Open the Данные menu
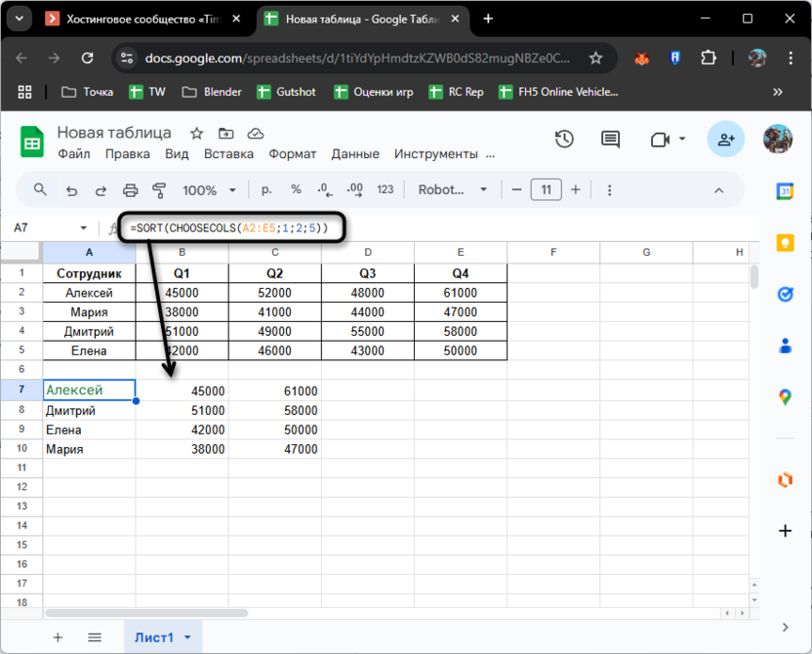812x654 pixels. coord(355,154)
